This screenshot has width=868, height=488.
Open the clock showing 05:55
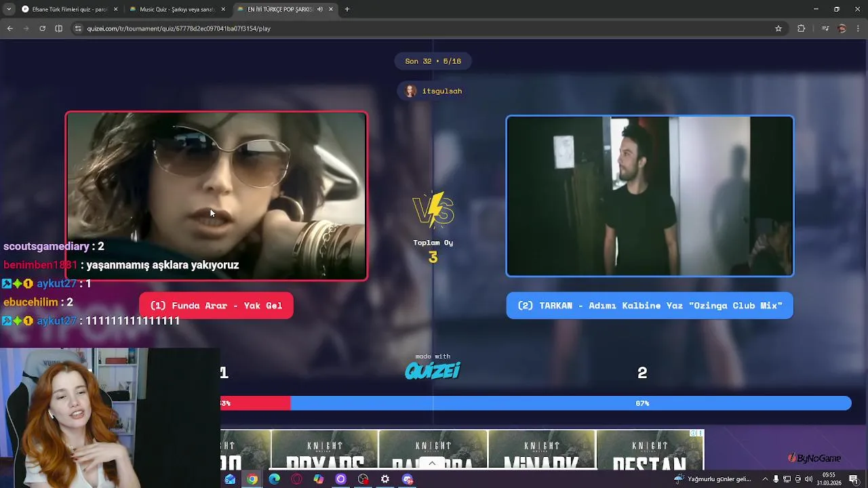829,479
